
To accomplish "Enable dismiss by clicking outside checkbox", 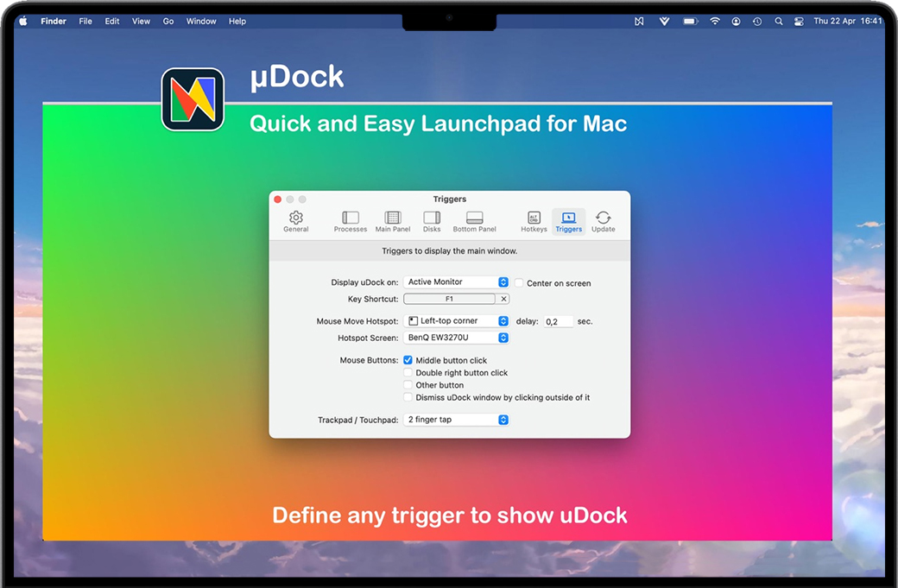I will [408, 397].
